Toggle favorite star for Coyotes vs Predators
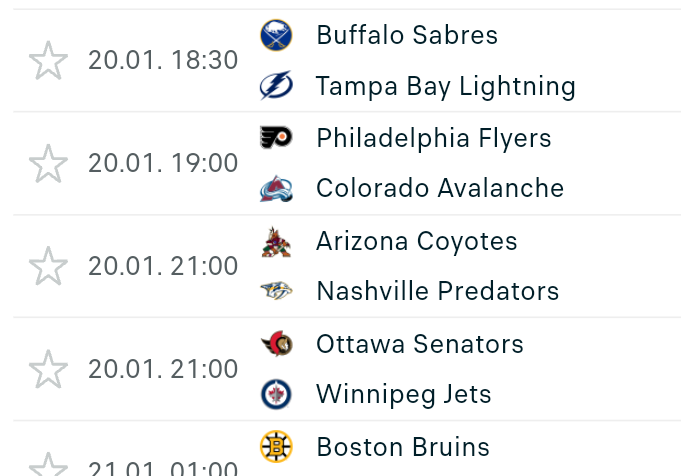Viewport: 681px width, 476px height. (48, 266)
